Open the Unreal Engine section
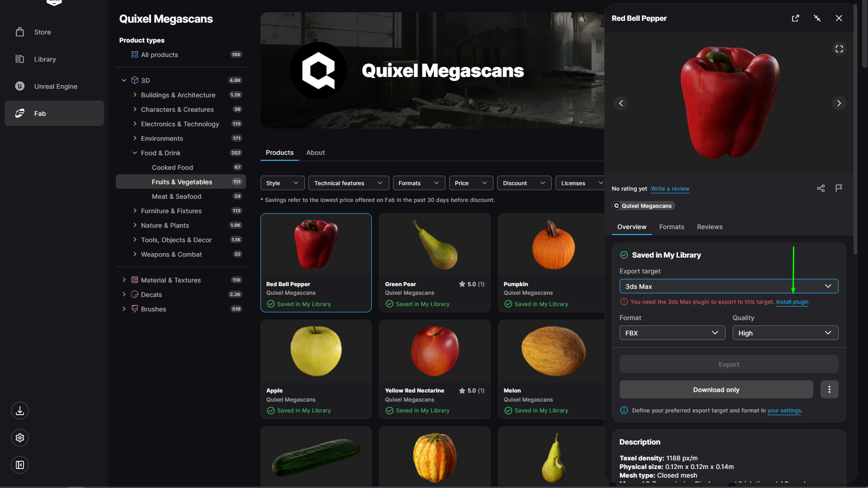 coord(54,86)
